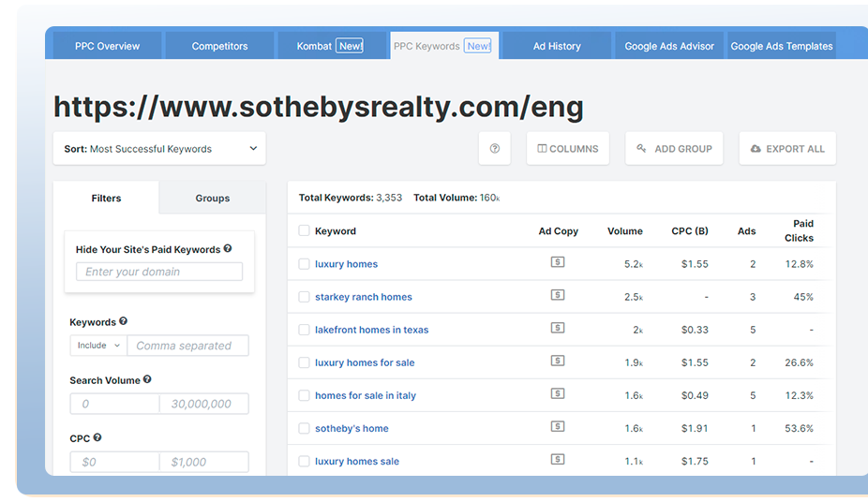Click the 53.6% paid clicks value

coord(799,428)
